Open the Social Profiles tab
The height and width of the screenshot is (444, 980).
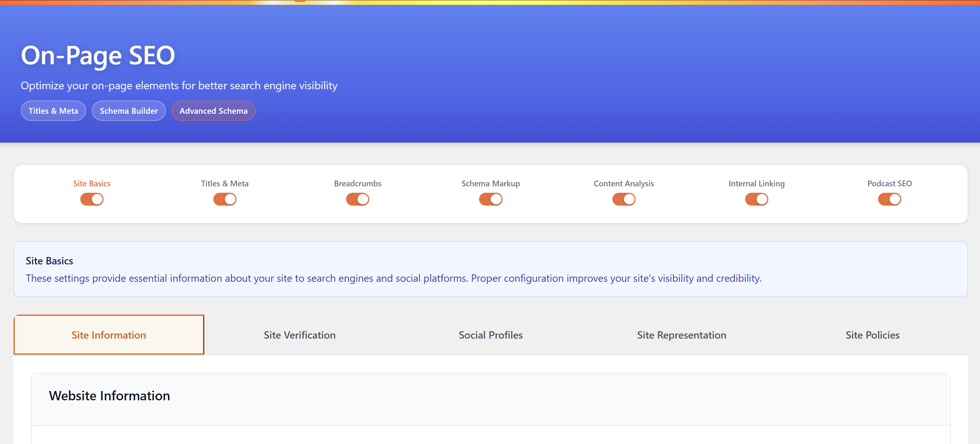point(491,335)
